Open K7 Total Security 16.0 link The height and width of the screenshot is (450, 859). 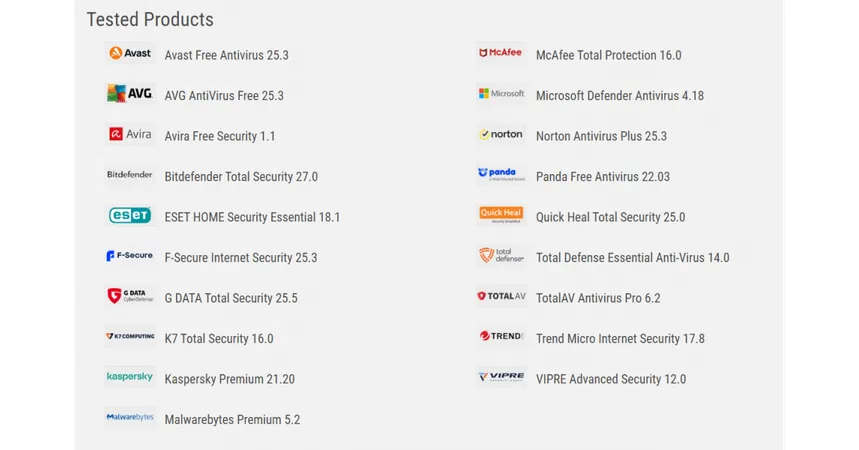(219, 339)
